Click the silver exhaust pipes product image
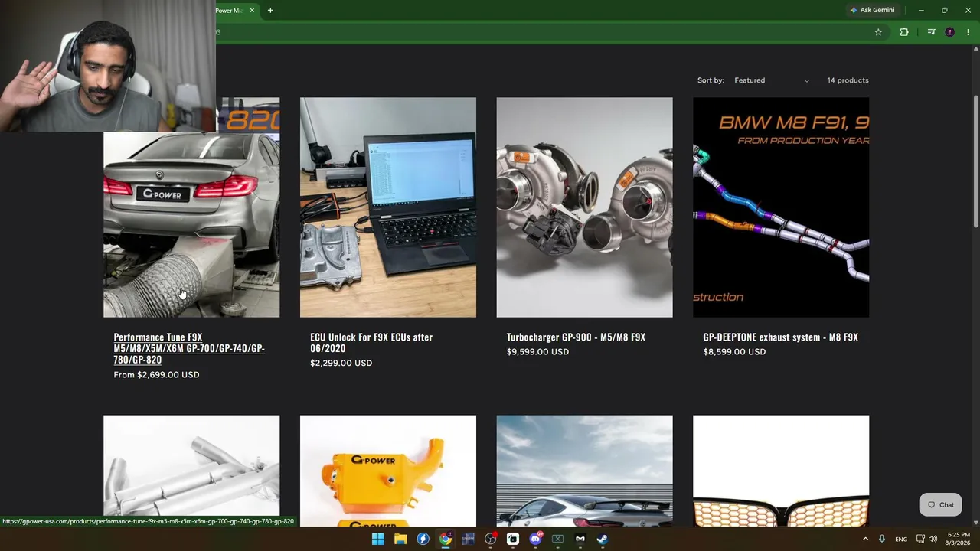Image resolution: width=980 pixels, height=551 pixels. click(191, 471)
